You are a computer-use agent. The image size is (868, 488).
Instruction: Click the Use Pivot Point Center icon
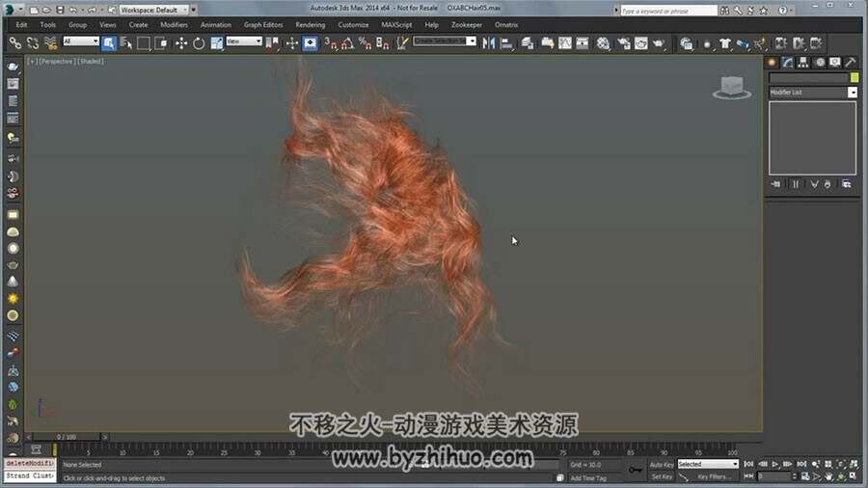[272, 43]
